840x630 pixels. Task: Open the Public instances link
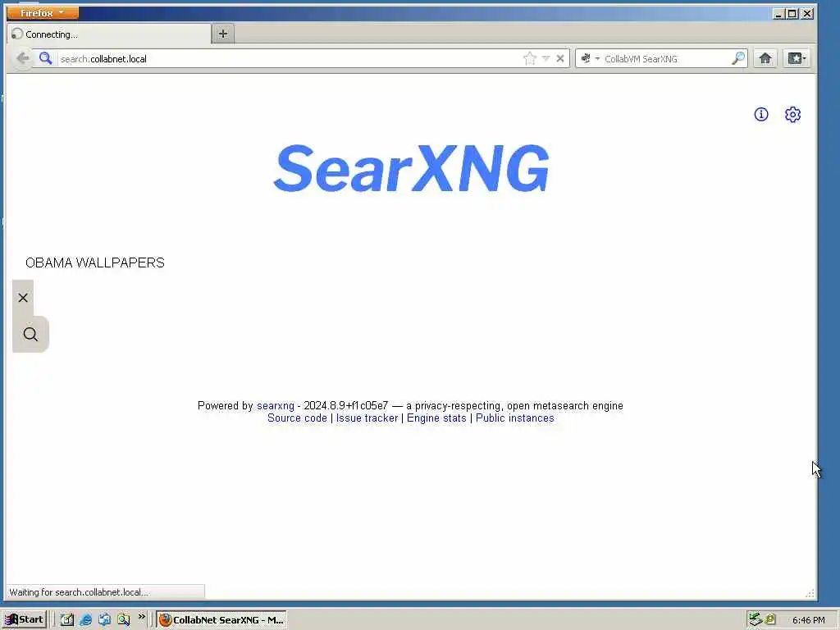click(x=515, y=418)
